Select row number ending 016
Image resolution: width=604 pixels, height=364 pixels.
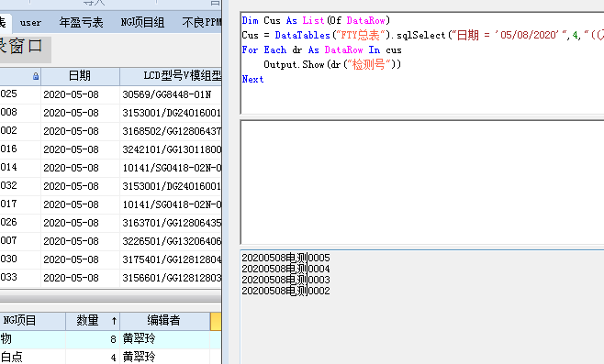click(x=20, y=149)
